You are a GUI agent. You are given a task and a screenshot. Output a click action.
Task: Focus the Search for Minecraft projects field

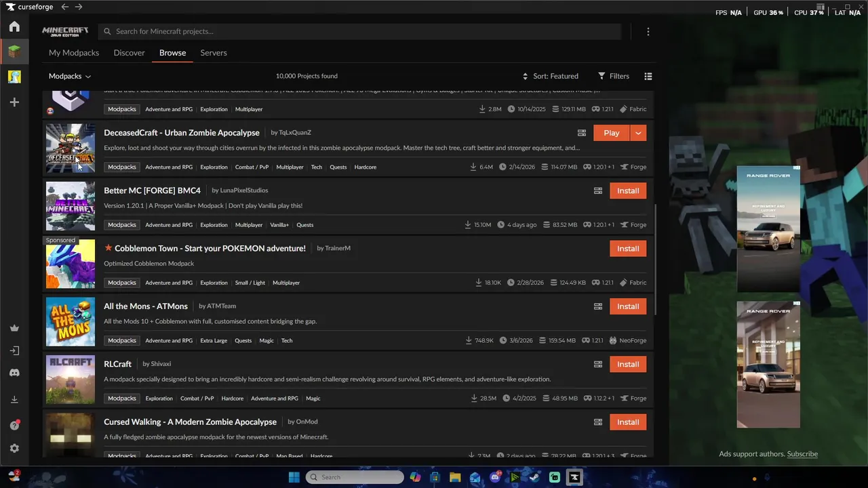click(x=359, y=32)
